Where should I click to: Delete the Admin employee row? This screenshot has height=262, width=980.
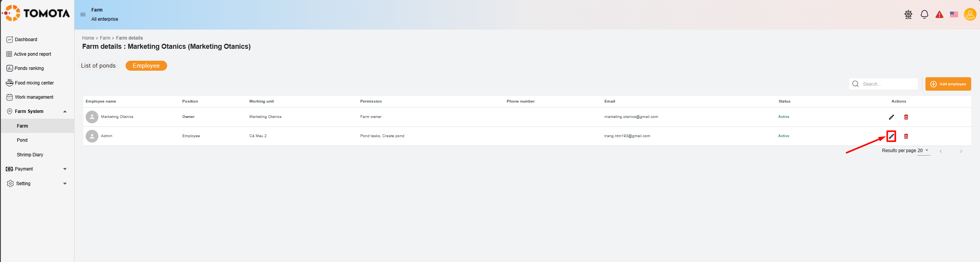[906, 136]
